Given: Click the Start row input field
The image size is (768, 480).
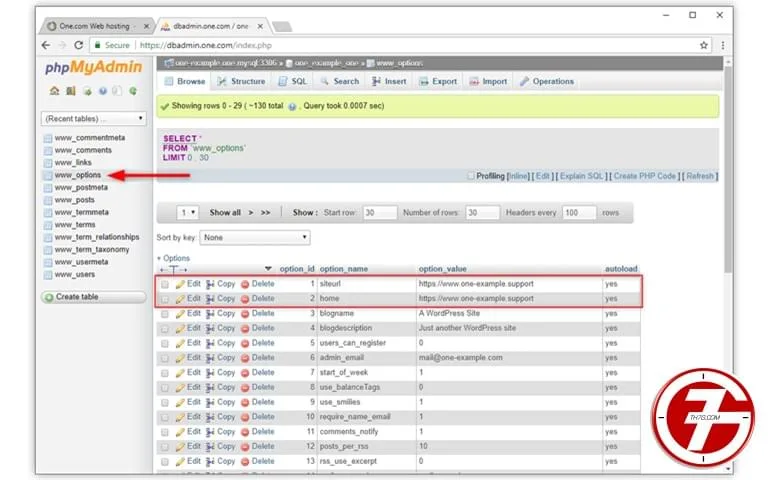Looking at the screenshot, I should coord(380,213).
